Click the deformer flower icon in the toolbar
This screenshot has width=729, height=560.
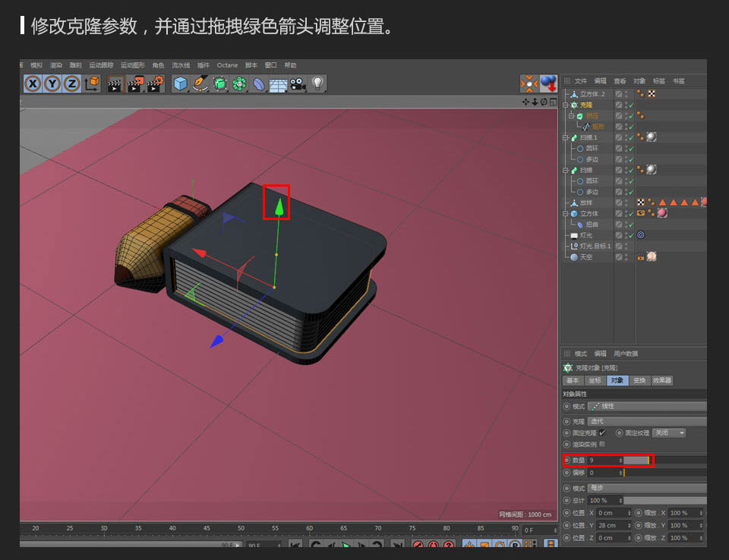[238, 83]
